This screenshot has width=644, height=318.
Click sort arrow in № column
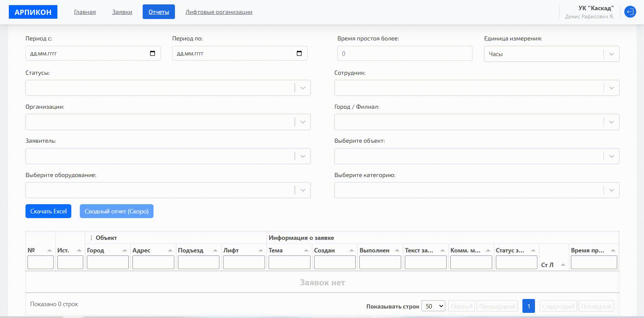pos(50,250)
